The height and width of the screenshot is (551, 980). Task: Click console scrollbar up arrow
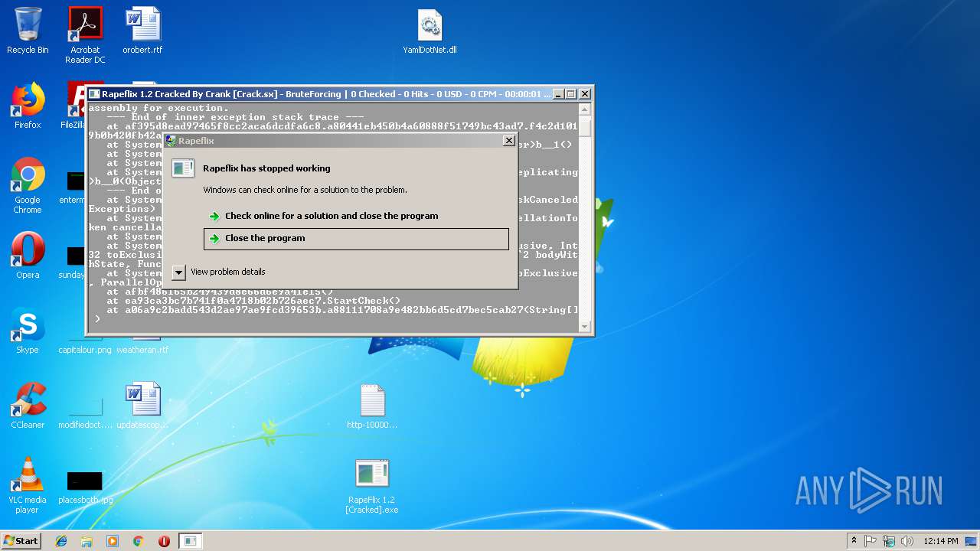click(x=585, y=109)
